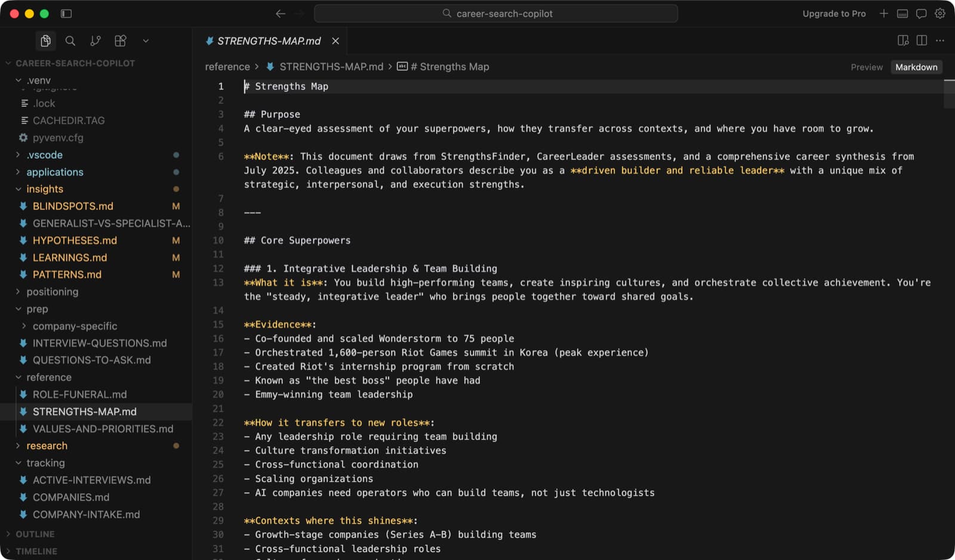955x560 pixels.
Task: Open the .lock file
Action: [44, 103]
